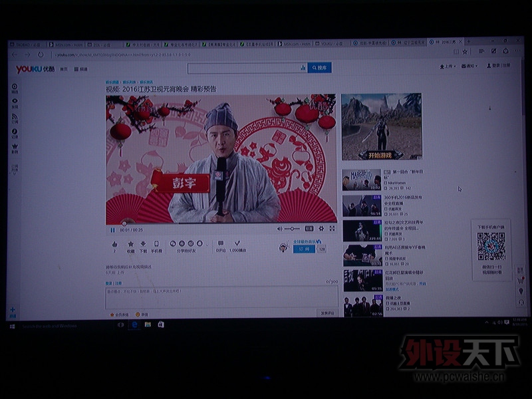532x399 pixels.
Task: Click the YOUKU 优酷 logo
Action: point(35,69)
